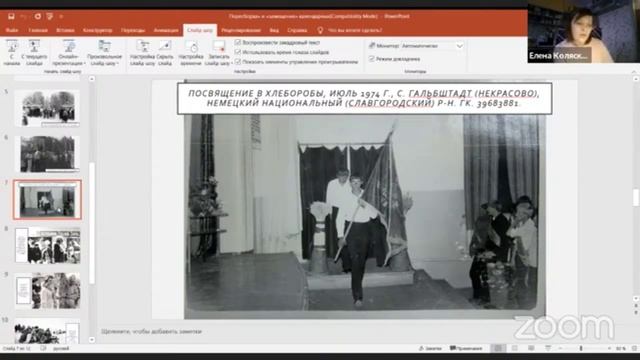Toggle Notes (Заметки) pane in status bar
Screen dimensions: 640x360
431,349
